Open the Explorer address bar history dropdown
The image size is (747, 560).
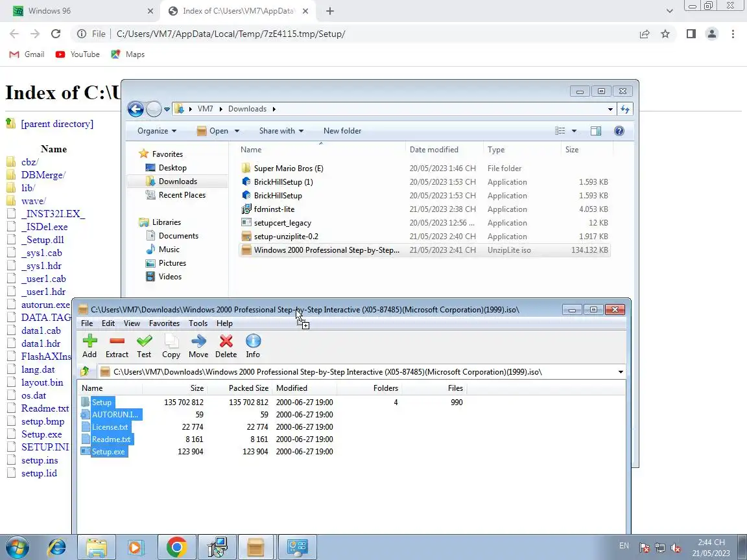(610, 109)
